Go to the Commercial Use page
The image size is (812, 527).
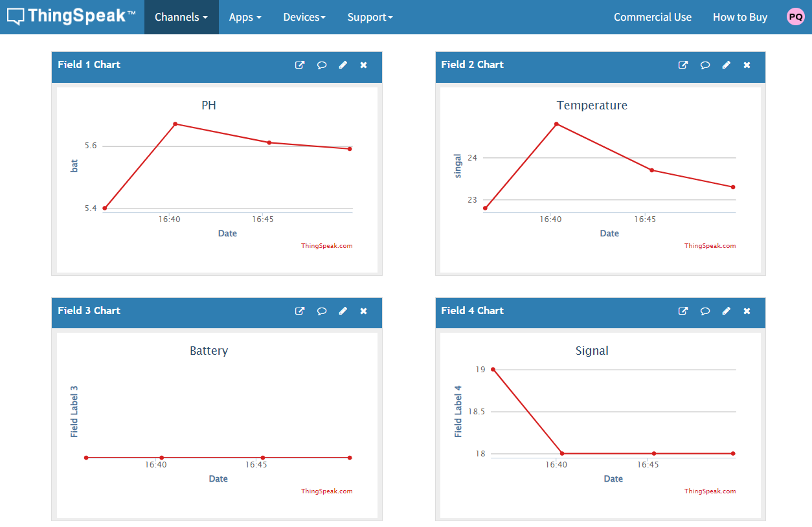[653, 17]
